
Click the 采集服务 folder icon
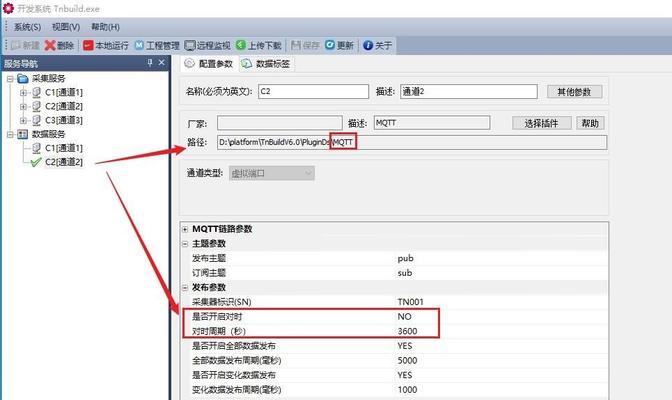tap(22, 78)
